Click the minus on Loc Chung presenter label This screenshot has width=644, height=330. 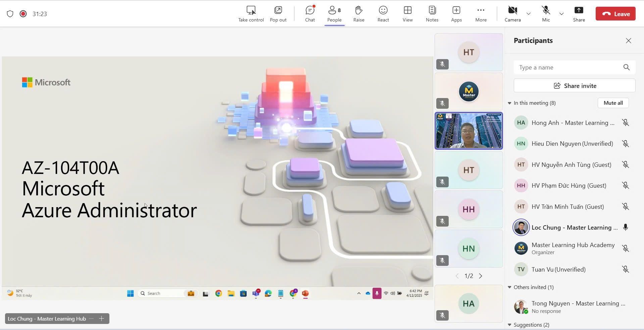(91, 319)
